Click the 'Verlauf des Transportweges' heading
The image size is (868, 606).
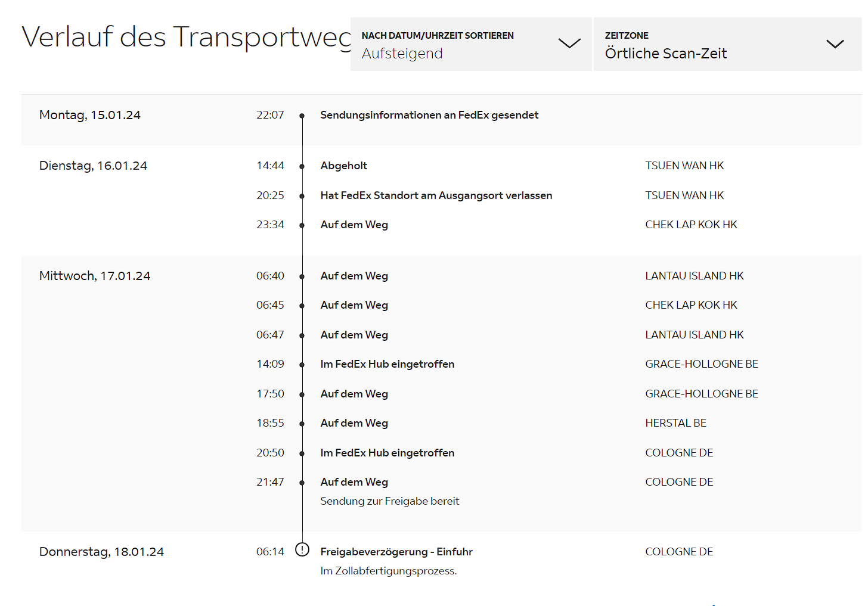[x=186, y=37]
